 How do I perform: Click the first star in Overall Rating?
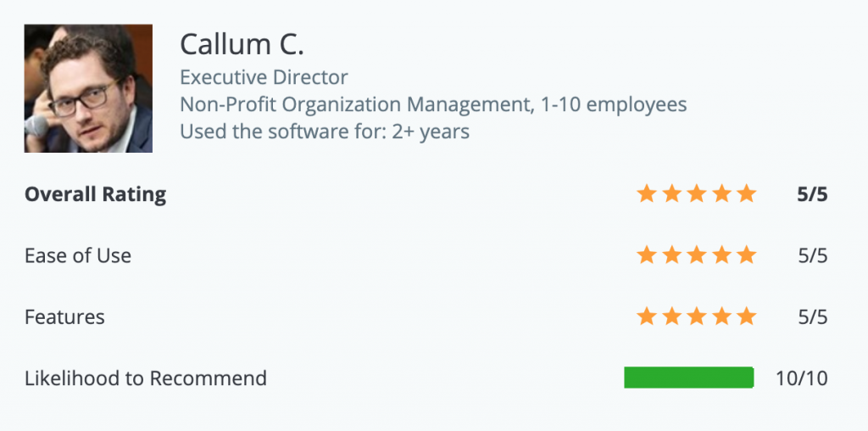[645, 194]
